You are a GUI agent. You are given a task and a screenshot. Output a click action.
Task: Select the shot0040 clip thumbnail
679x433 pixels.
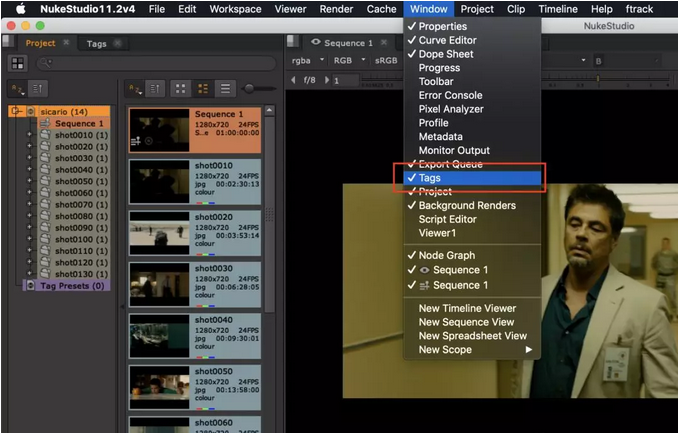[x=160, y=336]
